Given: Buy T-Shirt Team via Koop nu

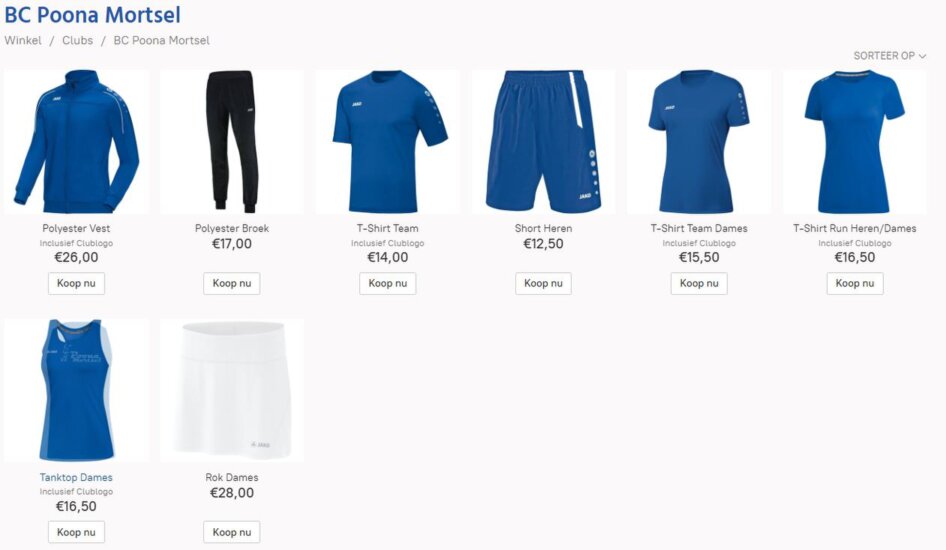Looking at the screenshot, I should (x=387, y=283).
